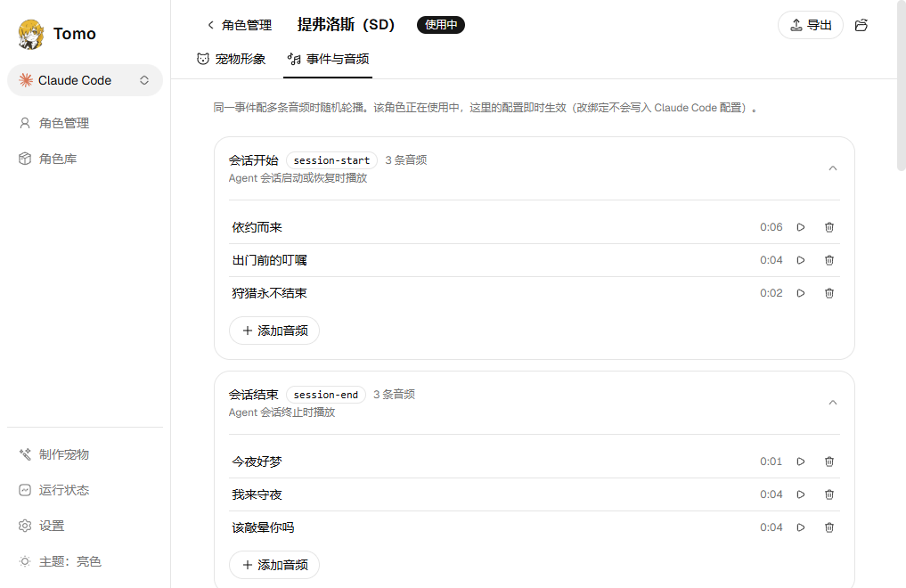This screenshot has height=588, width=906.
Task: Delete the 依约而来 audio
Action: pos(829,227)
